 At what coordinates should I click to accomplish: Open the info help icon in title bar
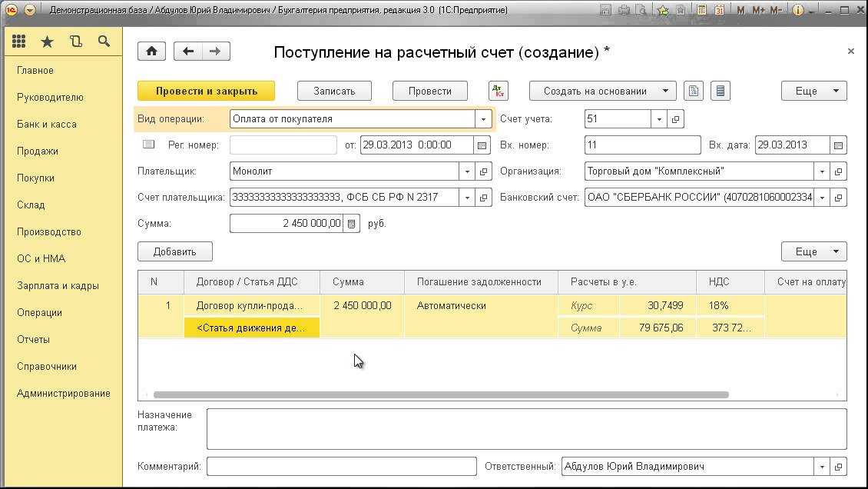[797, 10]
